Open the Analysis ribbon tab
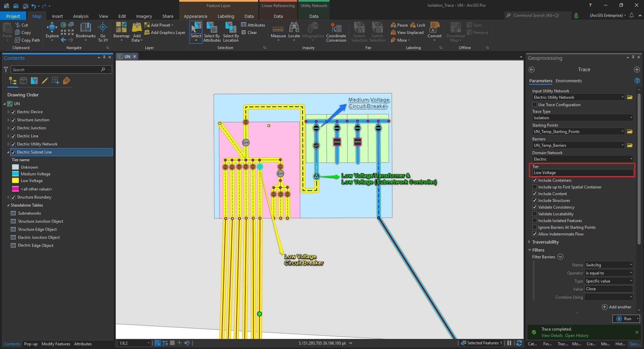 click(81, 16)
